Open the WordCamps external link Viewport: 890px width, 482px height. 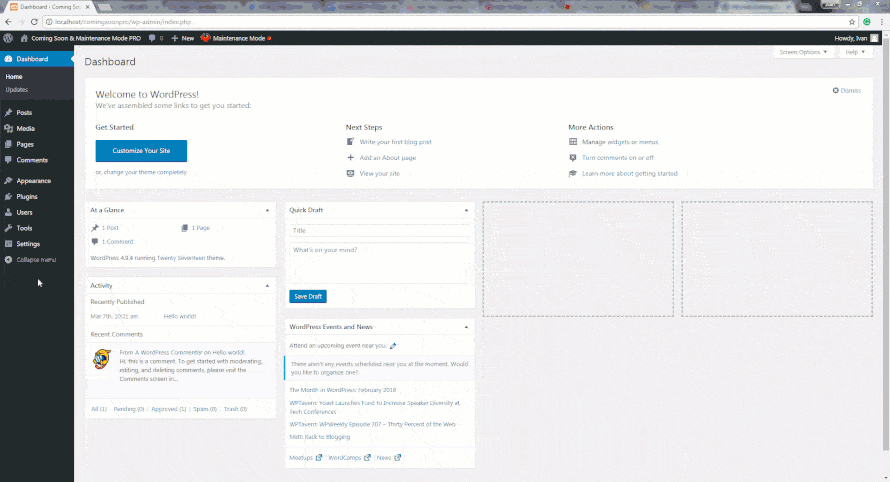coord(349,458)
